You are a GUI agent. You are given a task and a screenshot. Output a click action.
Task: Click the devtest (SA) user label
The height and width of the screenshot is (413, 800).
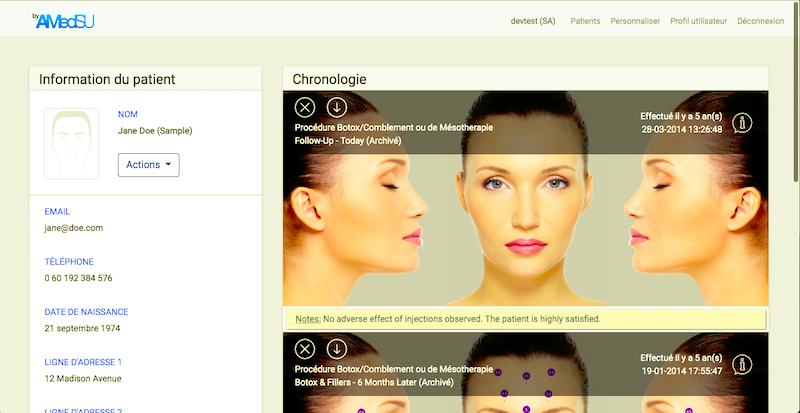[533, 21]
